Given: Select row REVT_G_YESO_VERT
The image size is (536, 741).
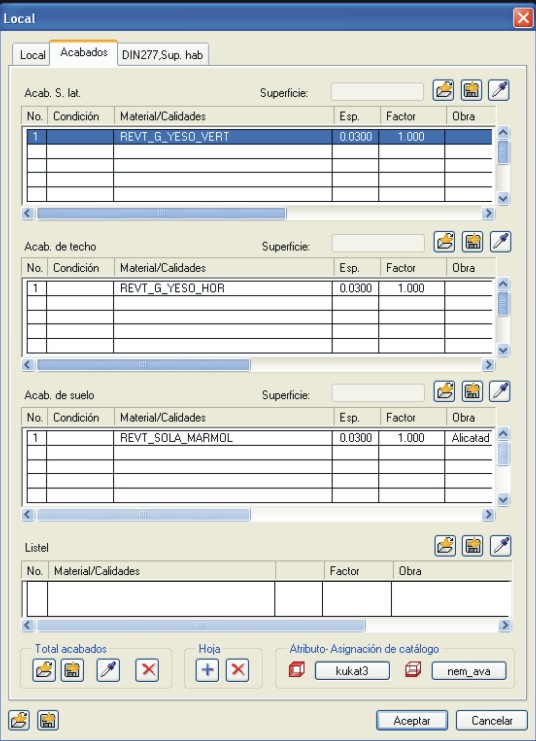Looking at the screenshot, I should 259,137.
